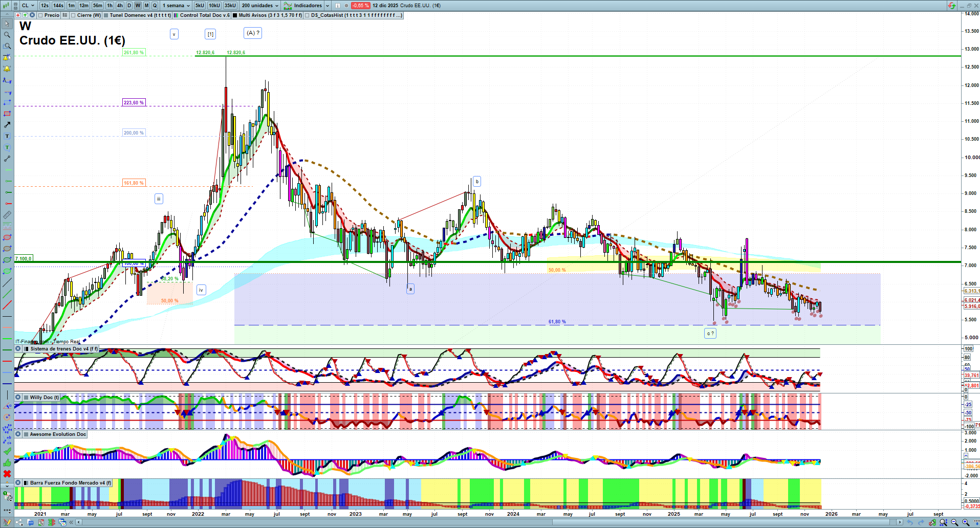Toggle the DS_CotasHist checkbox
The image size is (980, 528).
(307, 15)
